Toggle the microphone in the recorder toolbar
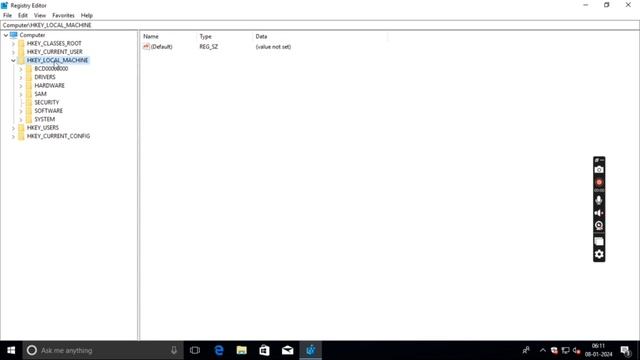 599,200
